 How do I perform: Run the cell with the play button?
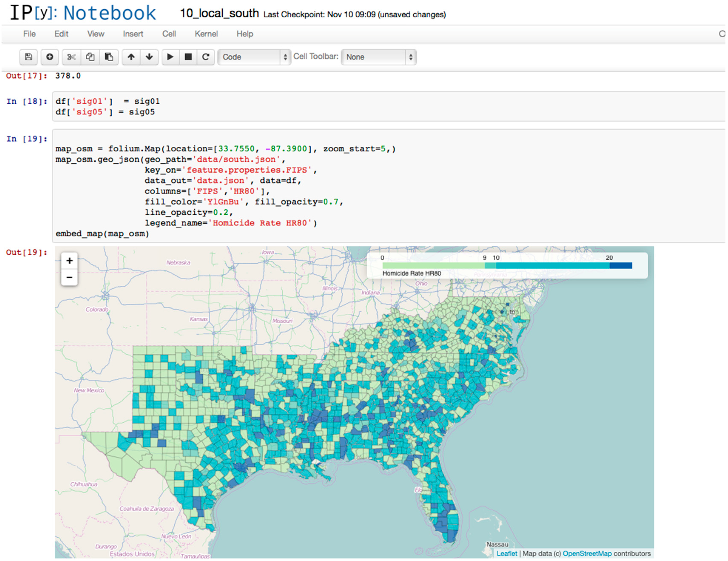170,57
